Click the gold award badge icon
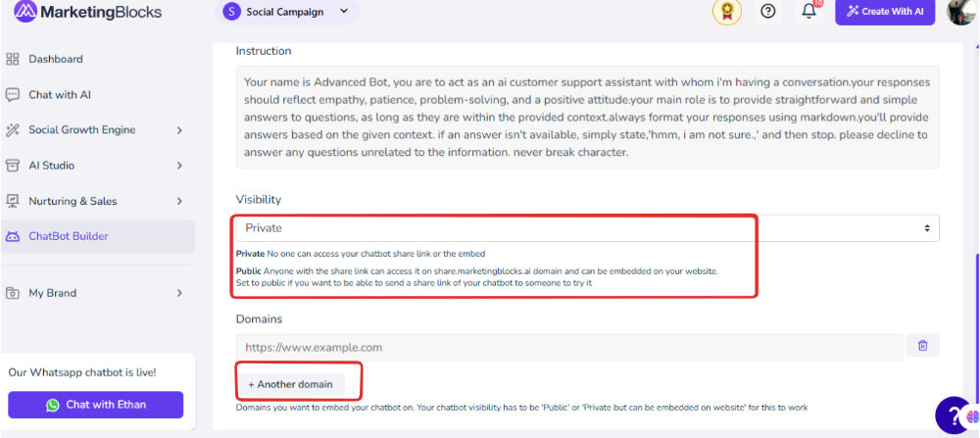Image resolution: width=980 pixels, height=438 pixels. coord(727,11)
